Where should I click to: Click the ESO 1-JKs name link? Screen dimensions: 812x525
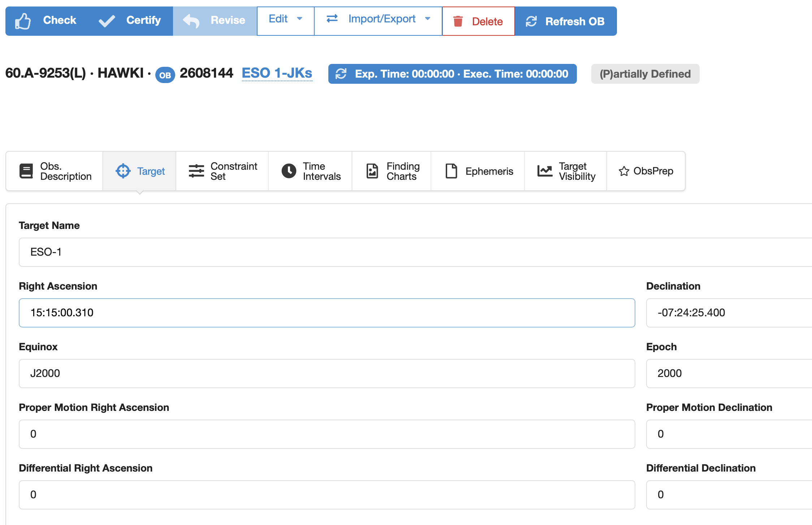277,73
